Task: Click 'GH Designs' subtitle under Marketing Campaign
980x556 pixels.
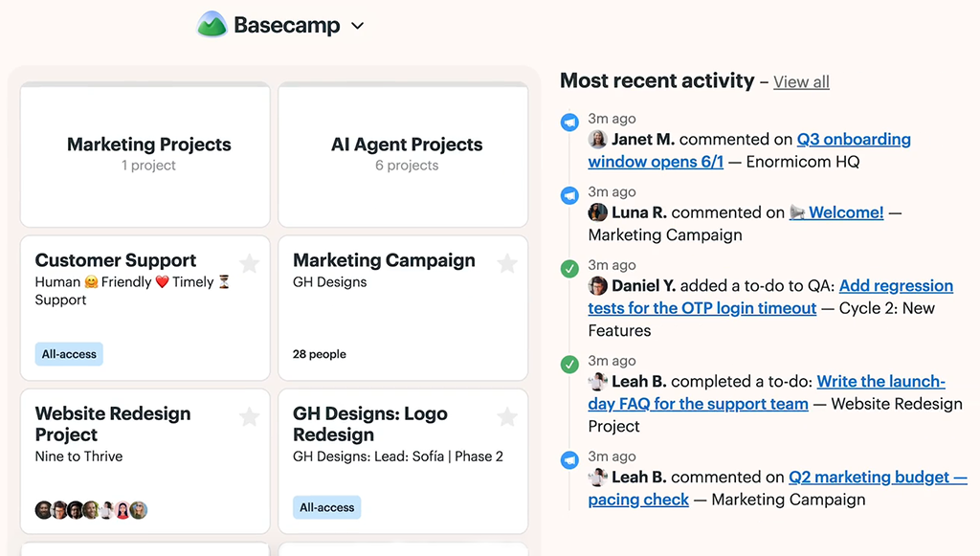Action: pos(330,281)
